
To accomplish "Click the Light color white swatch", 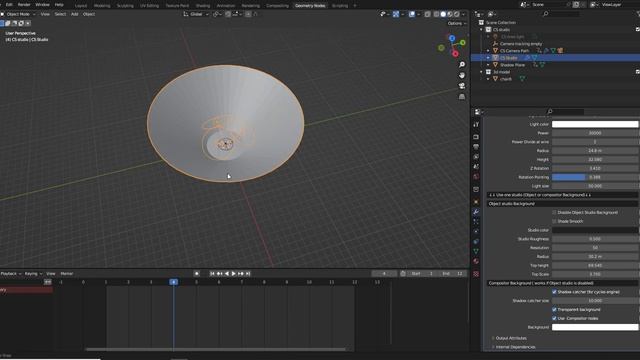I will [x=595, y=124].
